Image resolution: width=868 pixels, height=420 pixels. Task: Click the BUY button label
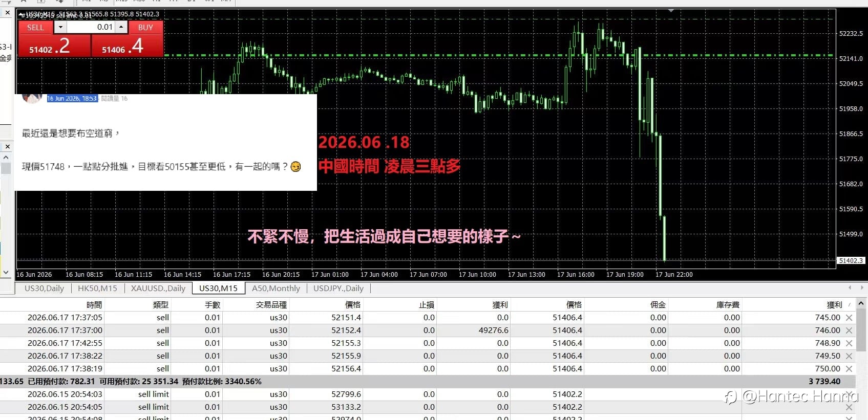145,28
